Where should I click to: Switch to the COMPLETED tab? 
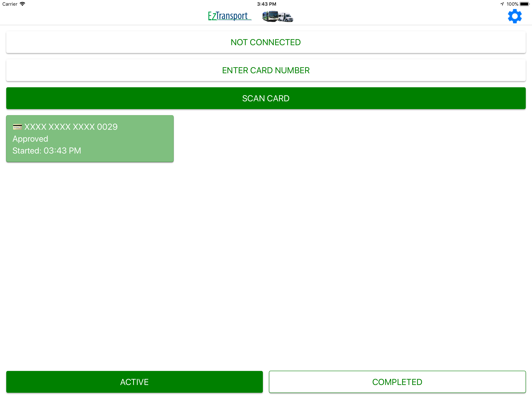[x=397, y=382]
